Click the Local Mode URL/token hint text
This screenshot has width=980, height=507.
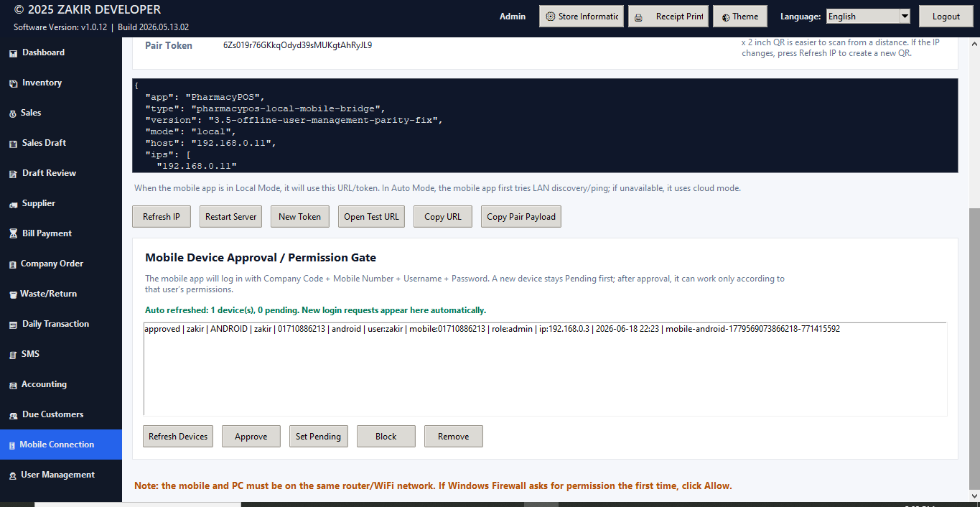point(437,188)
